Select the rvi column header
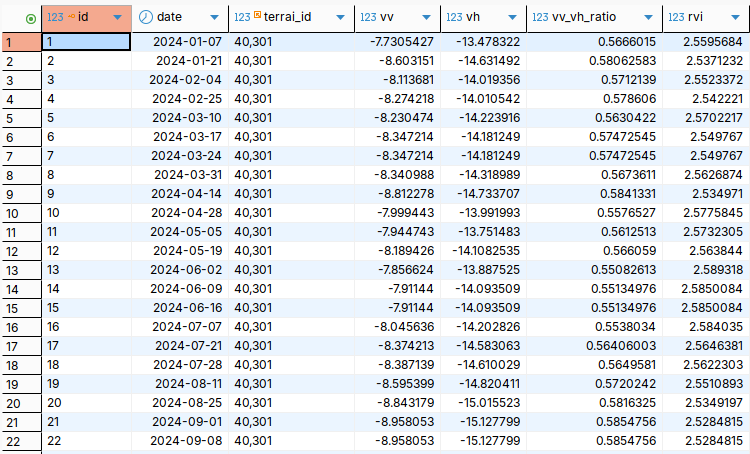The height and width of the screenshot is (454, 750). point(706,19)
